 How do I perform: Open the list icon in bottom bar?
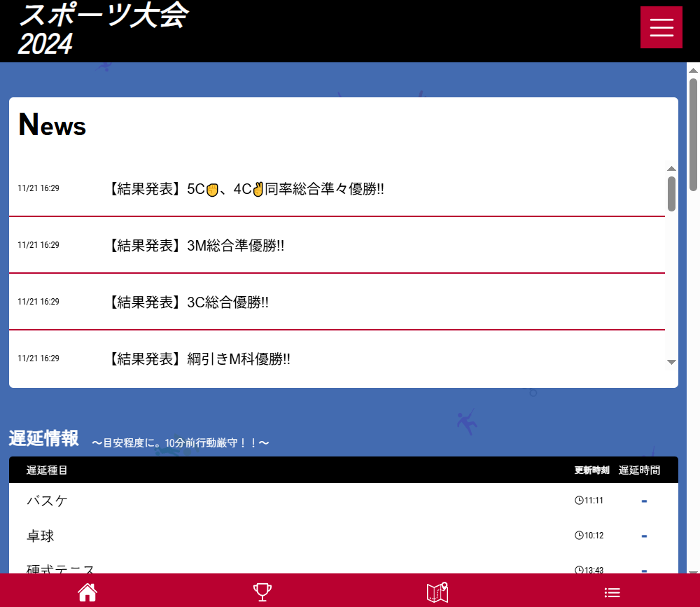click(x=612, y=592)
